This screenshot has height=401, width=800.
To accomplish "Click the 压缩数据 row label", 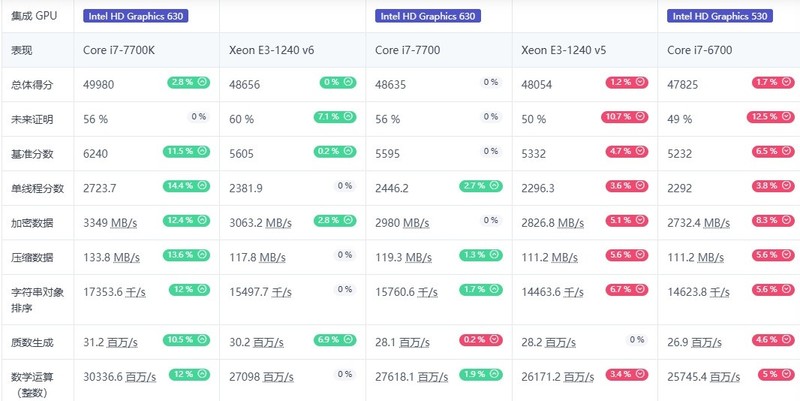I will [32, 258].
